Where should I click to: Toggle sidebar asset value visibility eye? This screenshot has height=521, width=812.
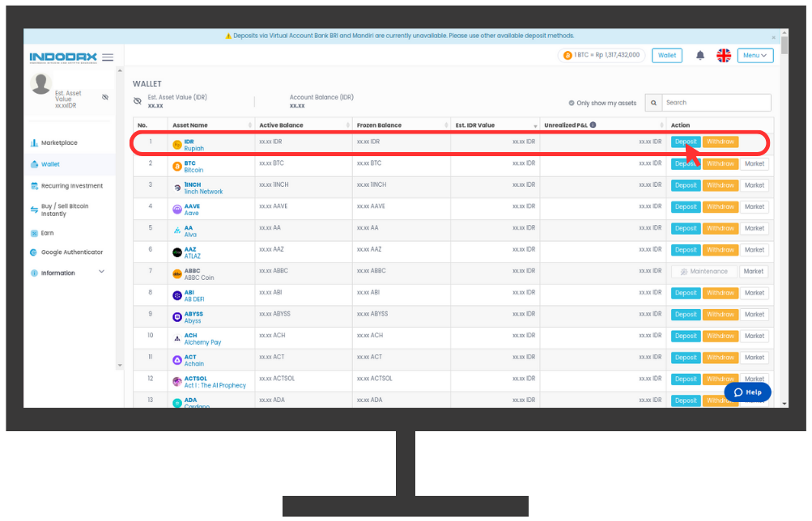105,98
